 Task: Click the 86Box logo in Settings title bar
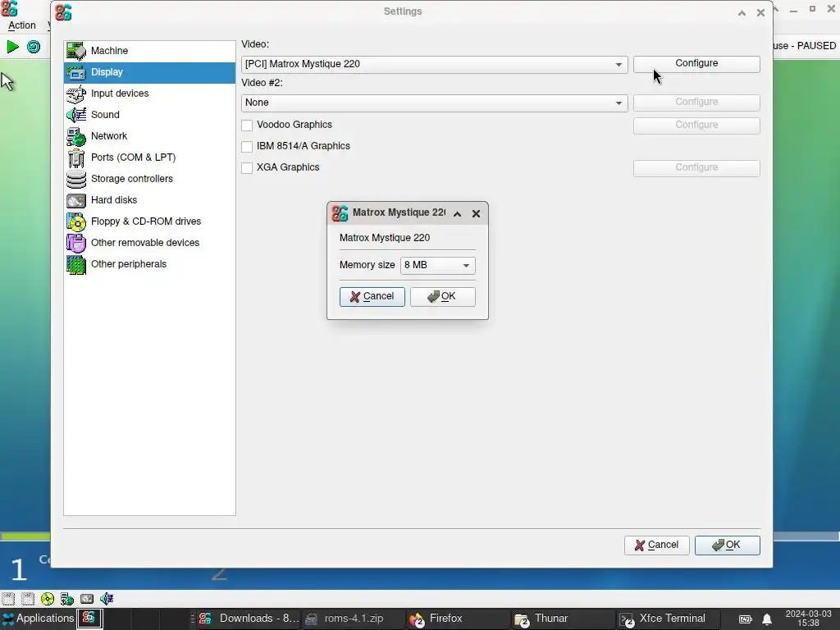point(63,12)
